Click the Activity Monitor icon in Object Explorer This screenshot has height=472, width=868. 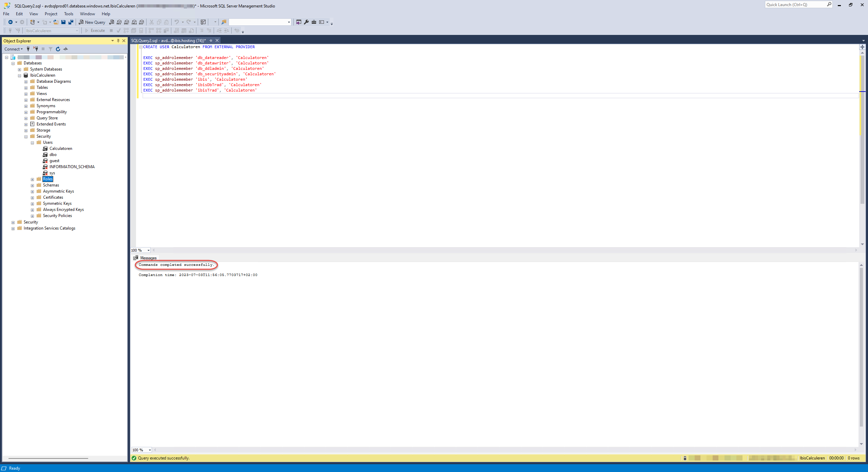pos(65,49)
